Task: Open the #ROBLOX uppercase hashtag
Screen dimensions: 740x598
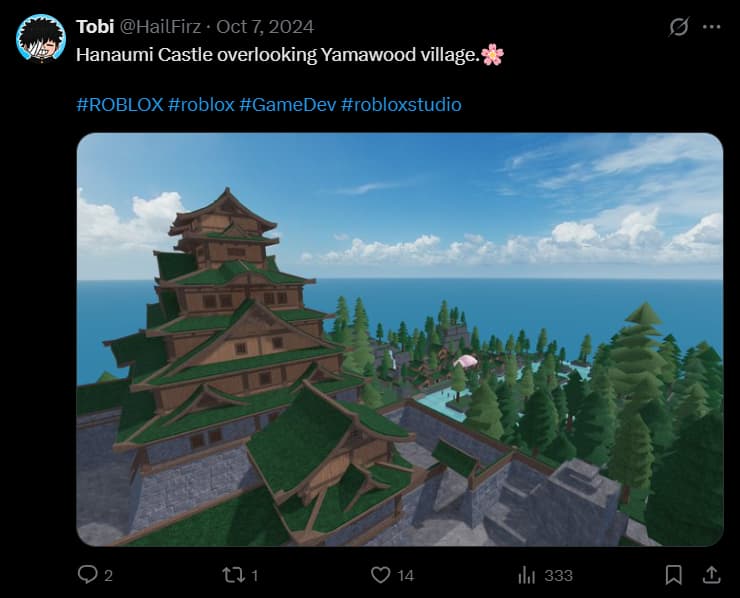Action: [x=120, y=105]
